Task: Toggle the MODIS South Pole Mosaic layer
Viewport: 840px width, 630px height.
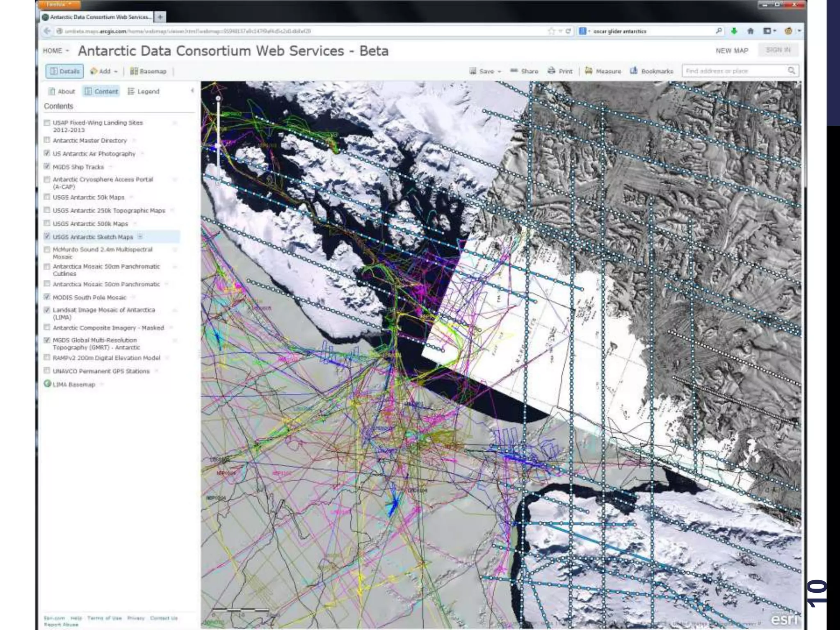Action: coord(47,297)
